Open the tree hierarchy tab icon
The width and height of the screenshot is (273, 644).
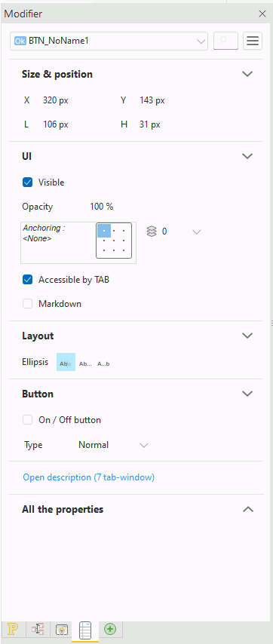[x=38, y=629]
